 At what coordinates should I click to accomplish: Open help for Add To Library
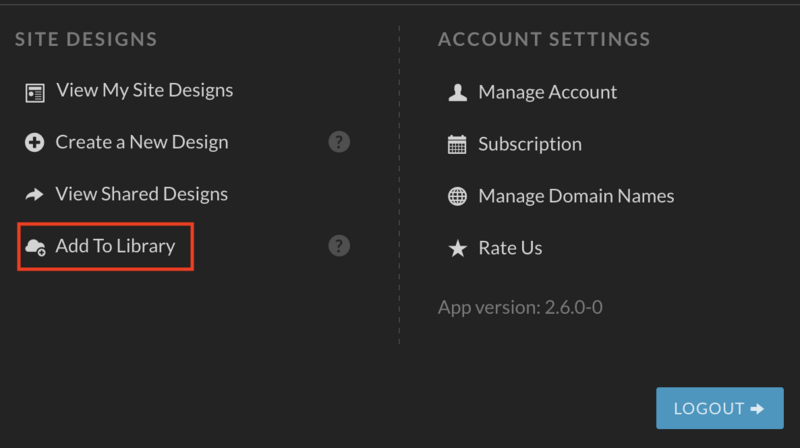[x=339, y=246]
